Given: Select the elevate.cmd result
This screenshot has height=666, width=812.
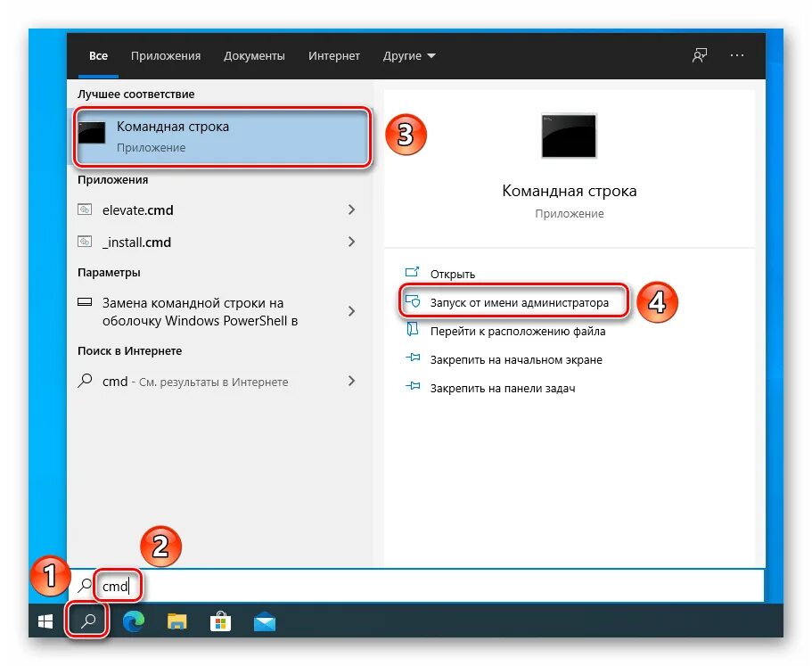Looking at the screenshot, I should (220, 210).
